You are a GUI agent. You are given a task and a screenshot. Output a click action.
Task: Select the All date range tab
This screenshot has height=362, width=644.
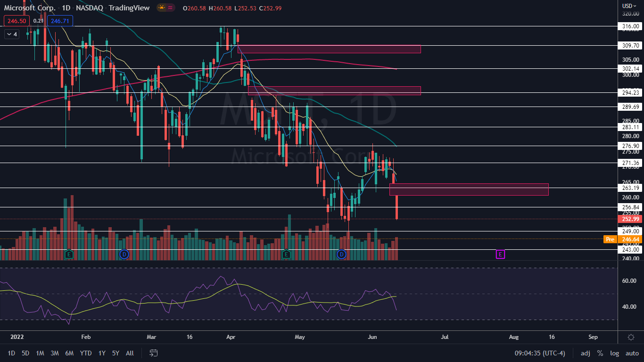tap(130, 353)
